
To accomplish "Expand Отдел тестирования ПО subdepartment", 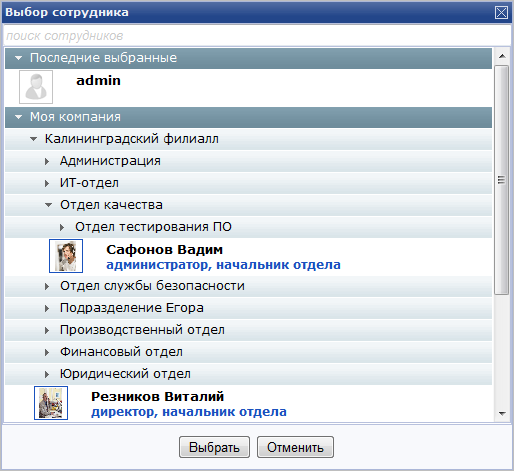I will click(x=62, y=227).
